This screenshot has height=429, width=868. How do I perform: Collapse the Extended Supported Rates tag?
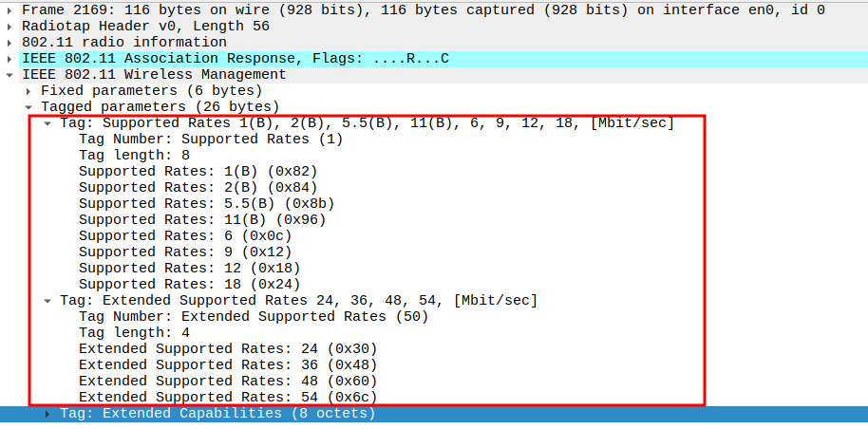(47, 301)
